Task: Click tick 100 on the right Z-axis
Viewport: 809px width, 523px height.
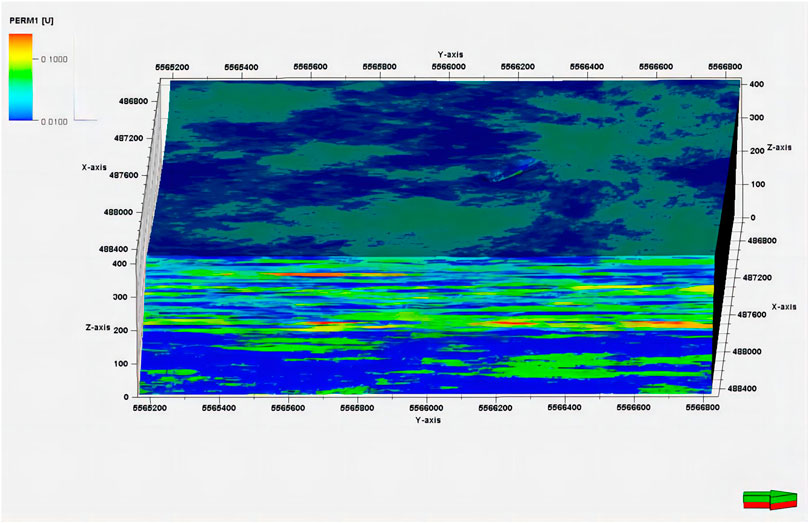Action: [757, 184]
